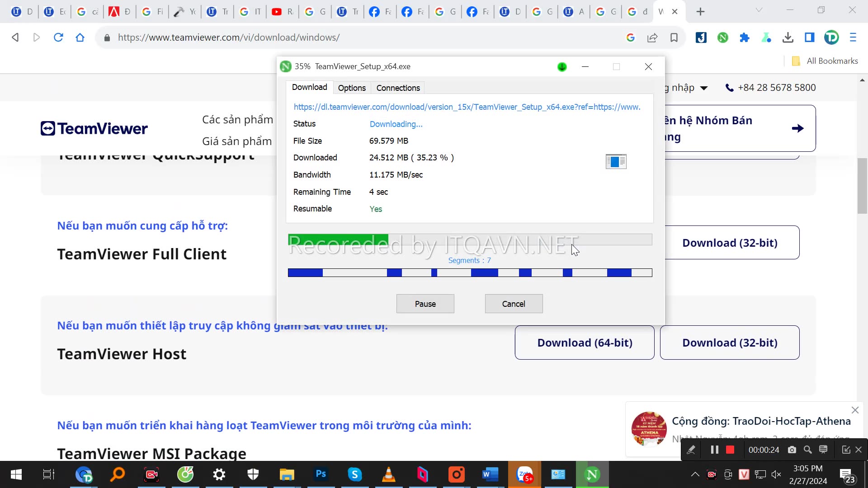Viewport: 868px width, 488px height.
Task: Download TeamViewer Host 64-bit version
Action: pyautogui.click(x=585, y=343)
